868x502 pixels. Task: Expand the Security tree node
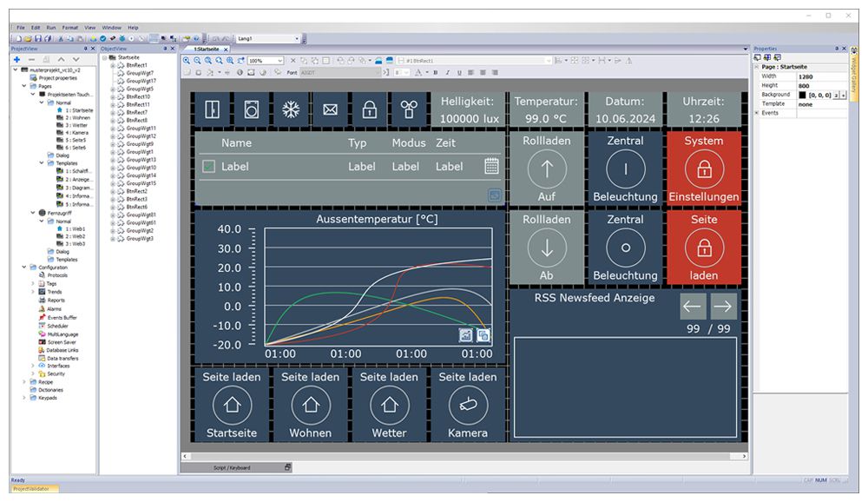click(x=32, y=373)
